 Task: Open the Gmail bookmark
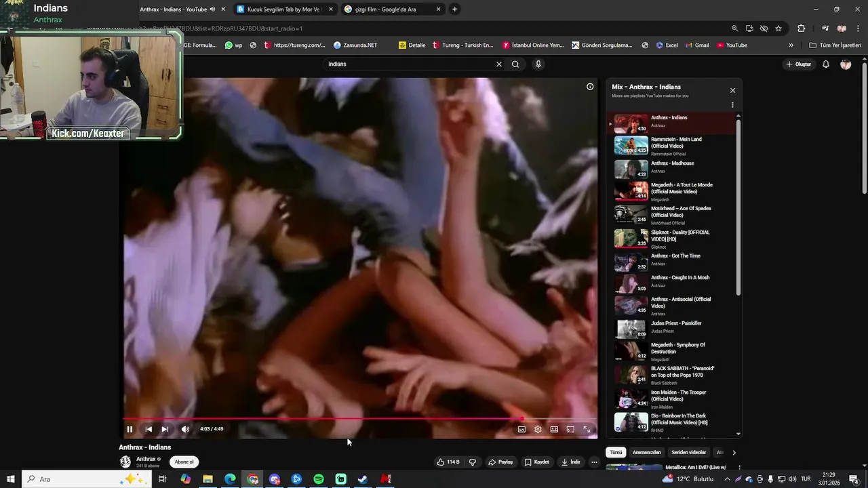(x=697, y=45)
